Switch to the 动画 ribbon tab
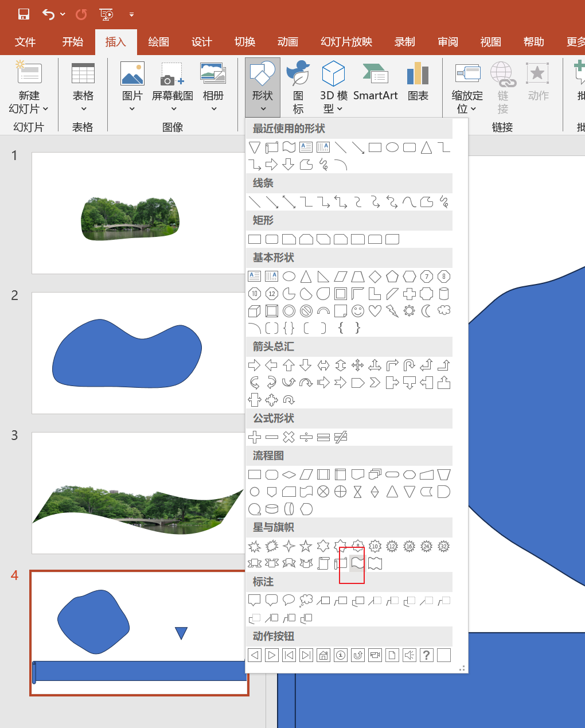Image resolution: width=585 pixels, height=728 pixels. [288, 42]
